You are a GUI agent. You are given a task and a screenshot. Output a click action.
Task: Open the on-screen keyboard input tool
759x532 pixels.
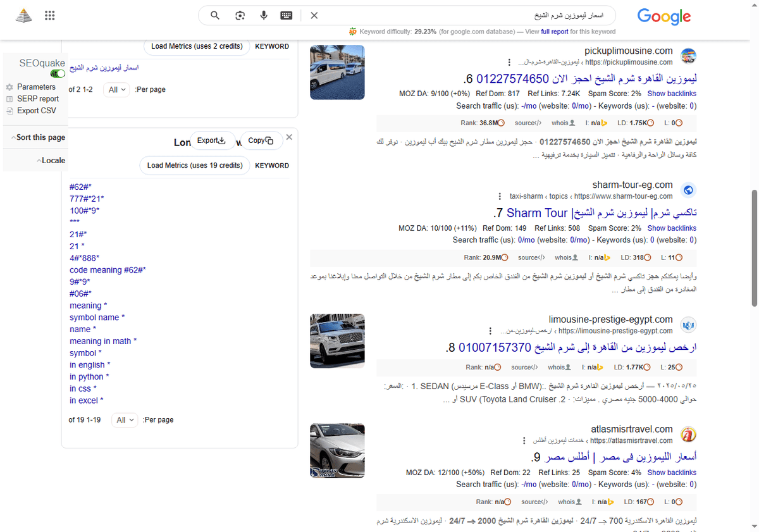click(x=286, y=15)
